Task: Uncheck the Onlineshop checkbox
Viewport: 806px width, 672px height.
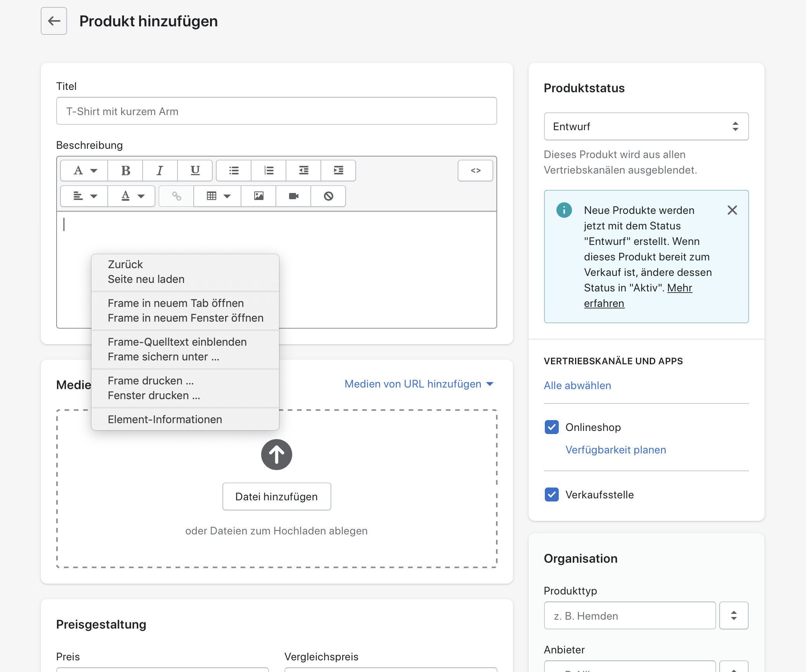Action: click(x=551, y=427)
